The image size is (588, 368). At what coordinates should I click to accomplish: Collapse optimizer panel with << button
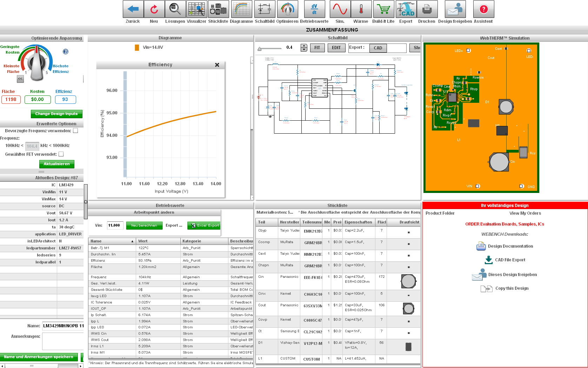pos(20,79)
